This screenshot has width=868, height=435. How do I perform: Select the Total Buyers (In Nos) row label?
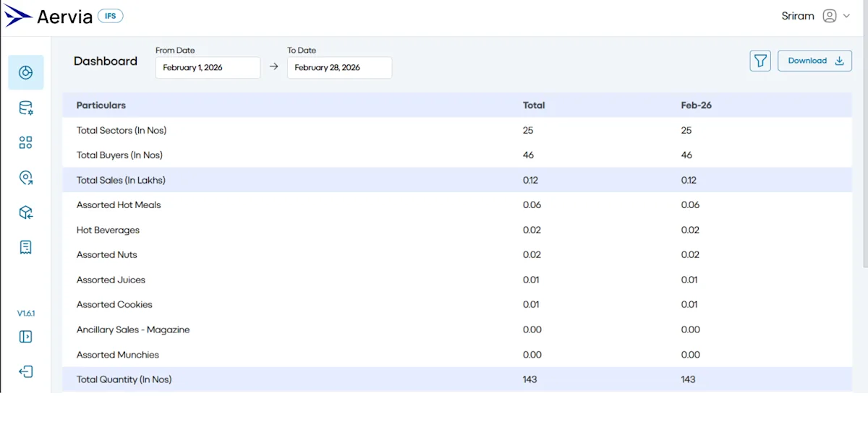(119, 155)
